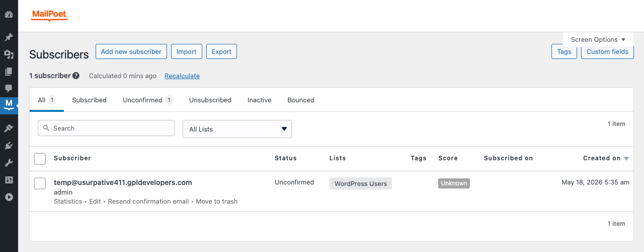Open the Media sidebar icon

pos(9,54)
